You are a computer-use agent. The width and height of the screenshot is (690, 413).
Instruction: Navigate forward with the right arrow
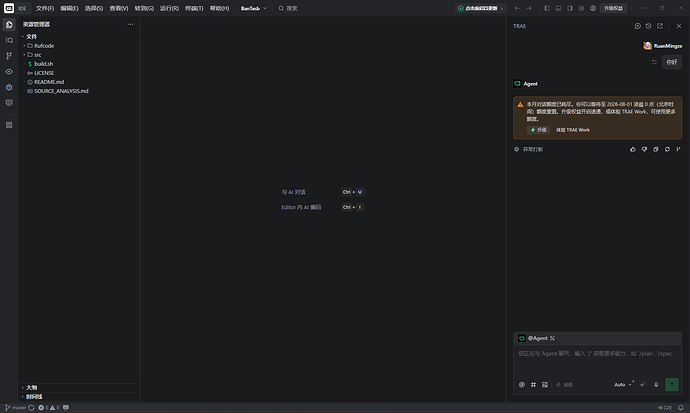(529, 8)
